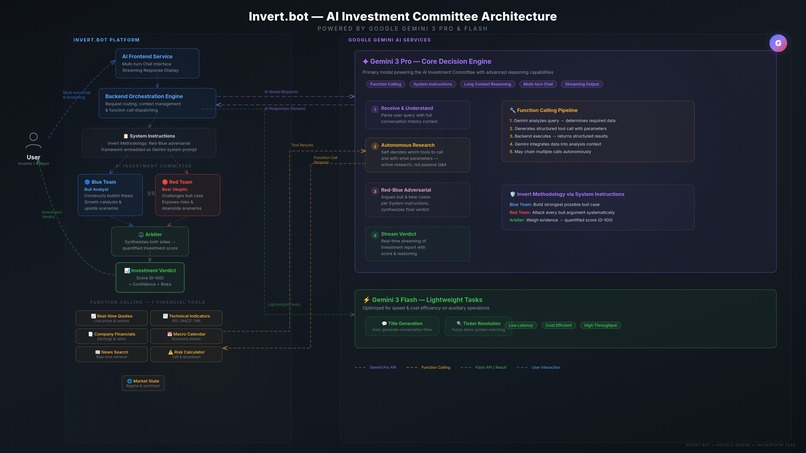
Task: Click the INVERT.BOT PLATFORM section label
Action: click(106, 40)
